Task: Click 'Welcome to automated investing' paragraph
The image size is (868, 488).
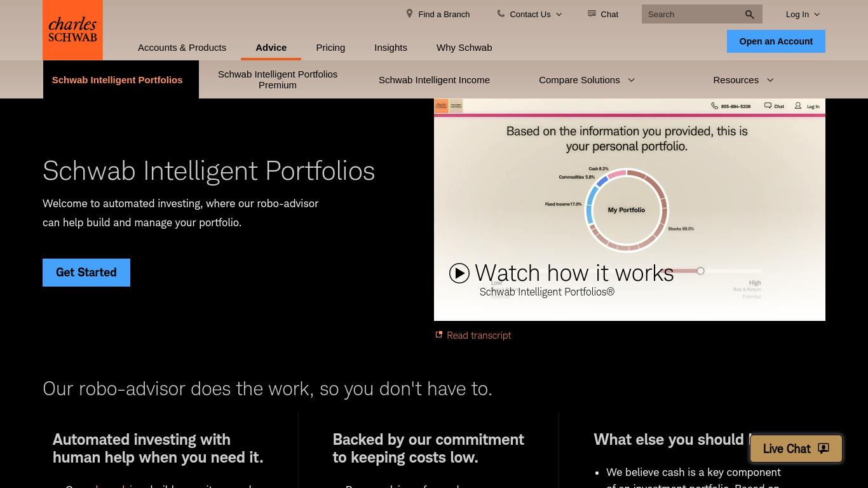Action: coord(180,213)
